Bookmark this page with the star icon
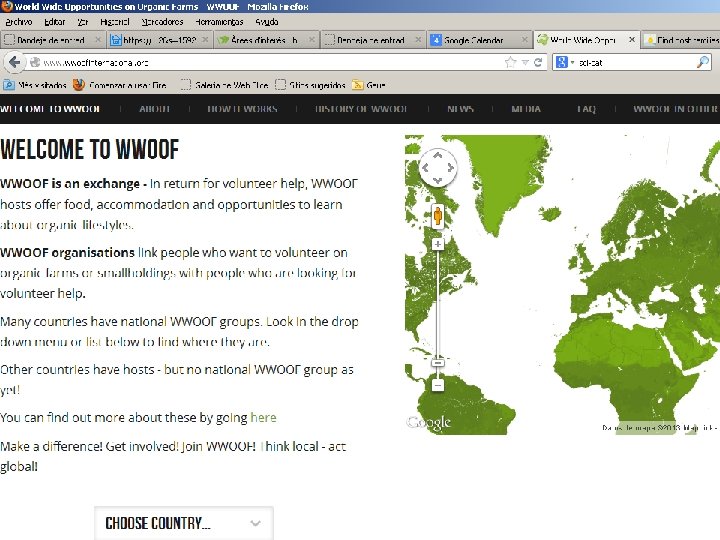 pos(511,62)
